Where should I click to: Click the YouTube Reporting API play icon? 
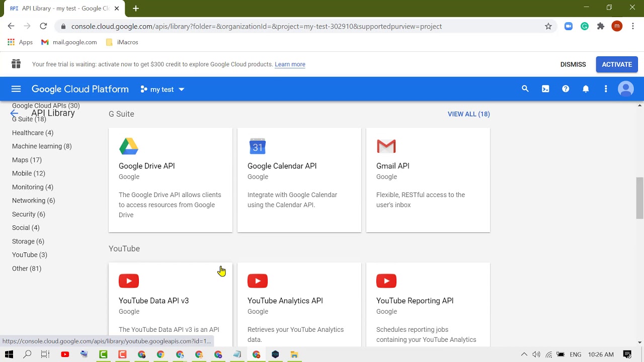386,281
